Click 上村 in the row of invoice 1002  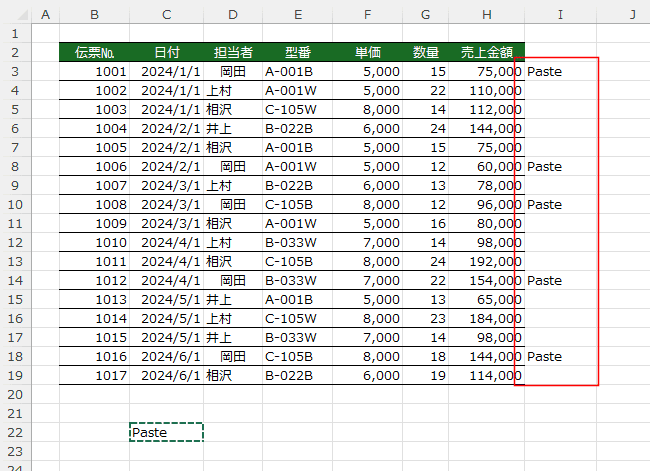click(233, 91)
